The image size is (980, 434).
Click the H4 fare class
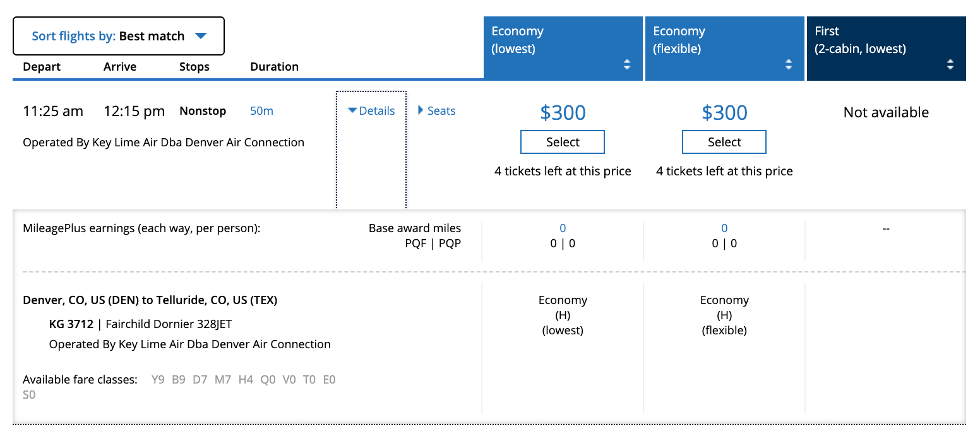coord(246,380)
